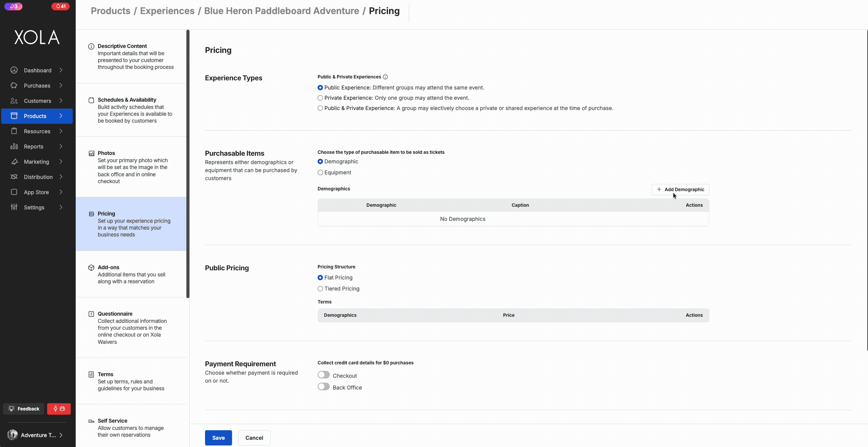Click the Settings sliders icon

pyautogui.click(x=14, y=207)
